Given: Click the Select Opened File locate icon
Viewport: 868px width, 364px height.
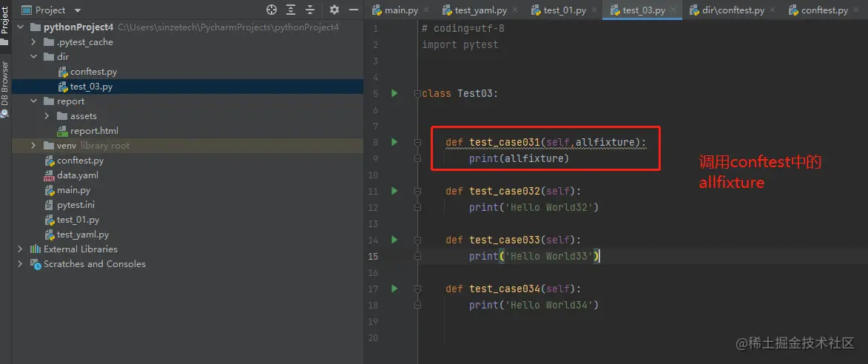Looking at the screenshot, I should tap(272, 10).
